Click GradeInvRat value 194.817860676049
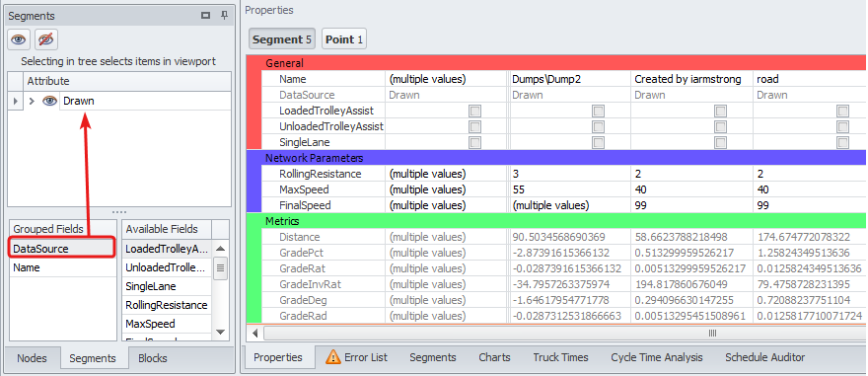868x376 pixels. pyautogui.click(x=692, y=284)
